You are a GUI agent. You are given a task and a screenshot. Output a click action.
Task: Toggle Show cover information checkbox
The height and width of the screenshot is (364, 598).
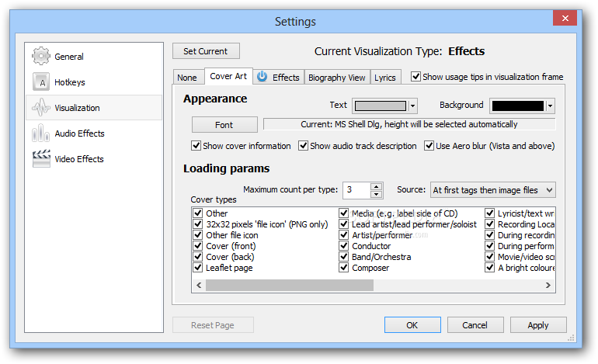196,146
